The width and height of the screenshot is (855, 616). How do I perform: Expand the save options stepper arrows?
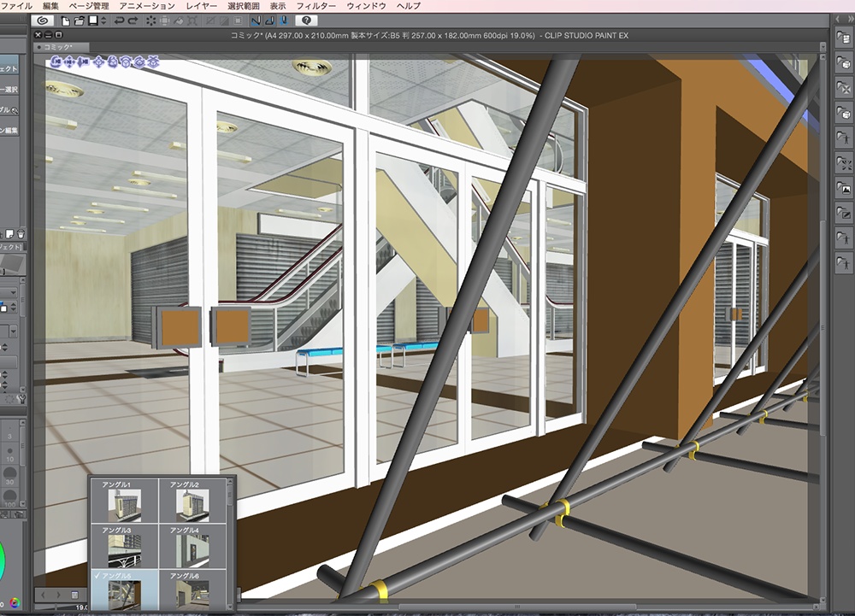103,21
